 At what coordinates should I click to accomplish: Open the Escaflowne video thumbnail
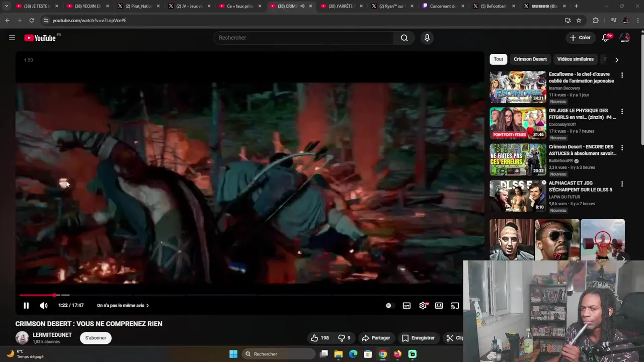point(518,87)
